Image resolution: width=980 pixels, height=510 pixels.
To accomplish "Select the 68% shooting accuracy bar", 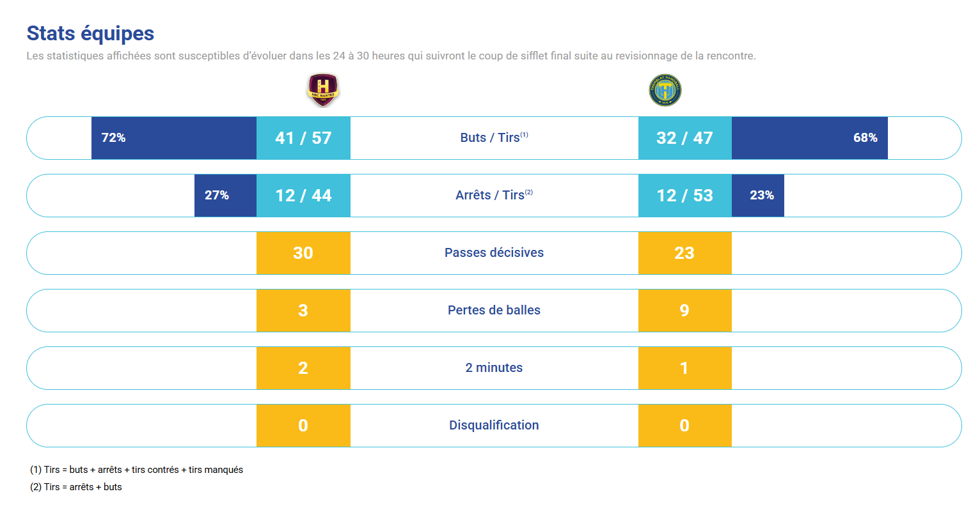I will click(809, 138).
